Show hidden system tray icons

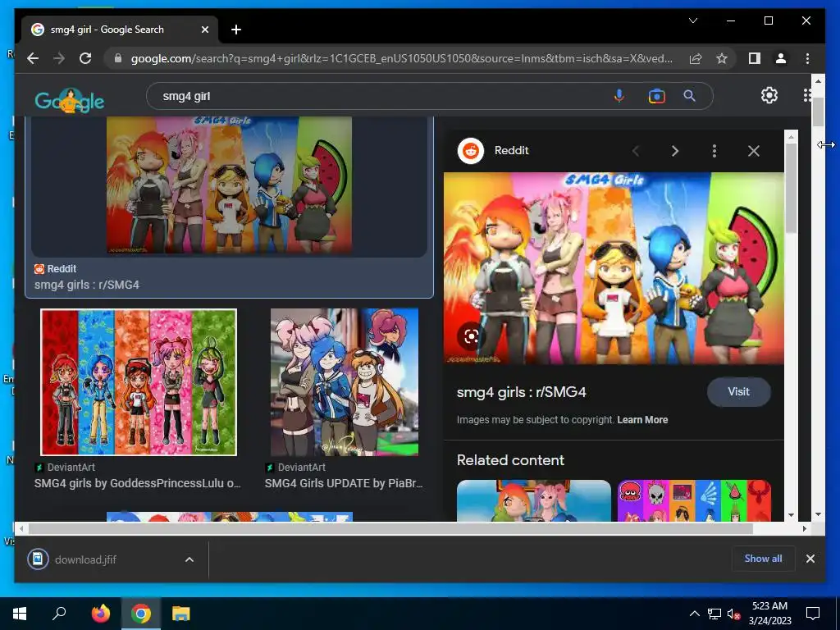694,614
